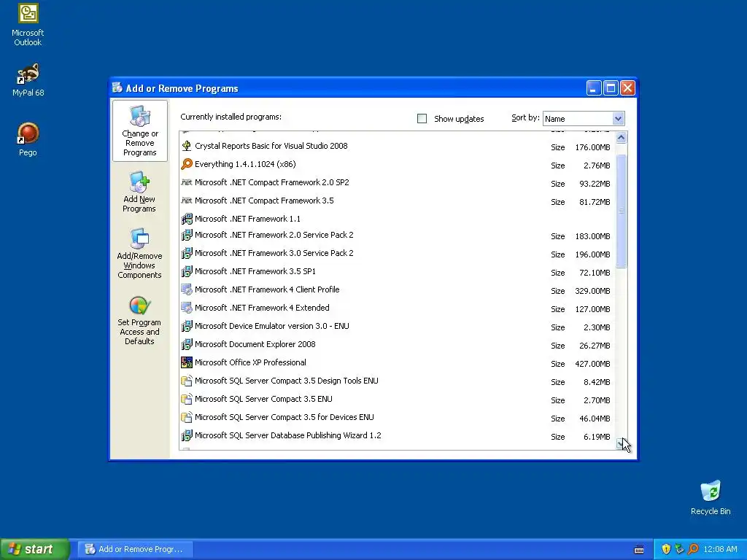Viewport: 747px width, 560px height.
Task: Select Microsoft .NET Compact Framework 3.5 entry
Action: pyautogui.click(x=398, y=201)
